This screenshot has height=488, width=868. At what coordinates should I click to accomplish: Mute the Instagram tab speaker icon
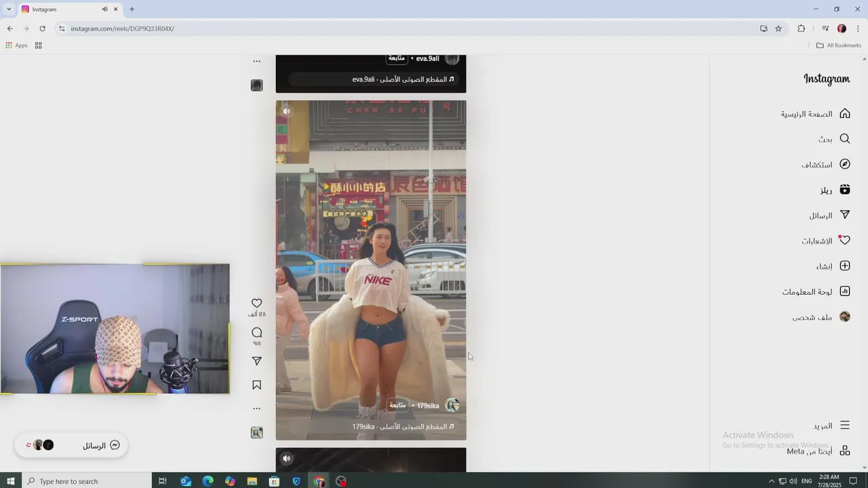pyautogui.click(x=104, y=9)
